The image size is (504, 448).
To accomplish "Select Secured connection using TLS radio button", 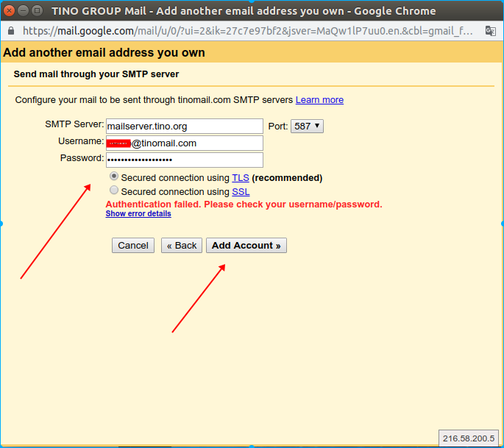I will 114,176.
